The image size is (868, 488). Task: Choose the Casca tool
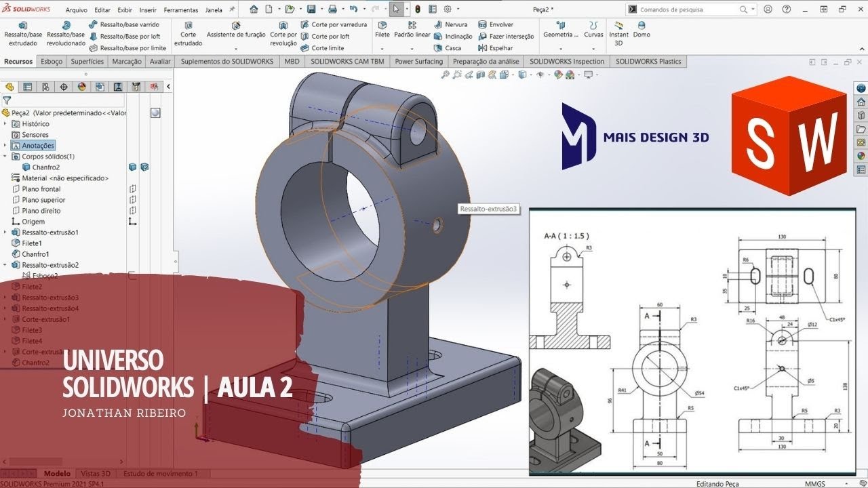[x=448, y=48]
